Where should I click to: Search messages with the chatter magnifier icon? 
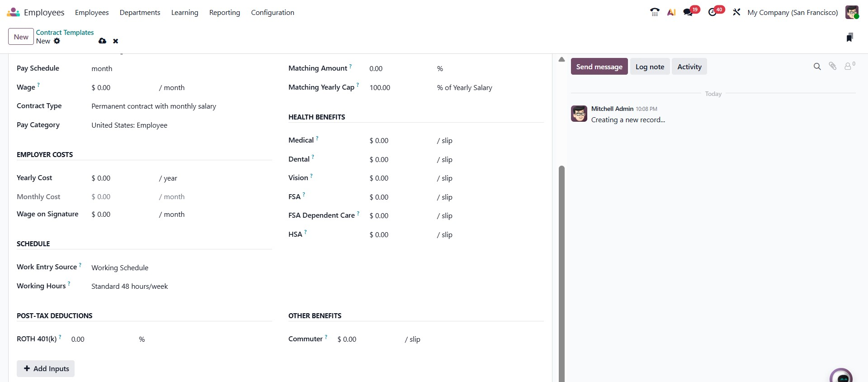[817, 67]
